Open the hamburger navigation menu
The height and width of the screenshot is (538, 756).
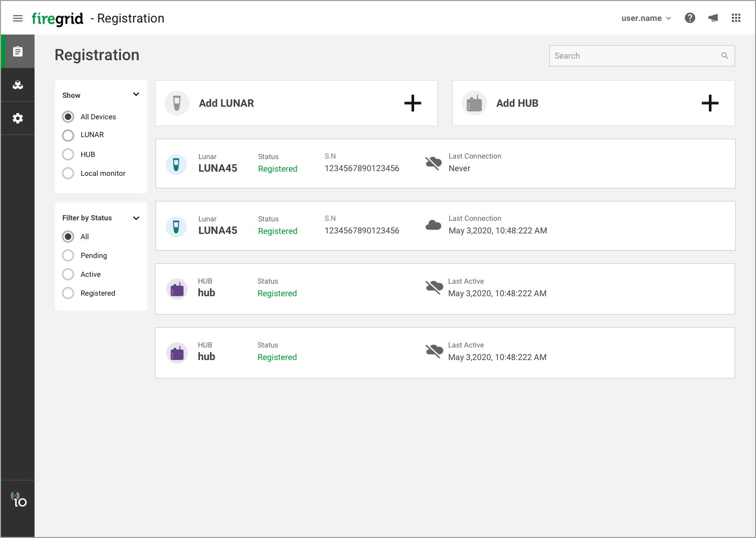pos(18,18)
